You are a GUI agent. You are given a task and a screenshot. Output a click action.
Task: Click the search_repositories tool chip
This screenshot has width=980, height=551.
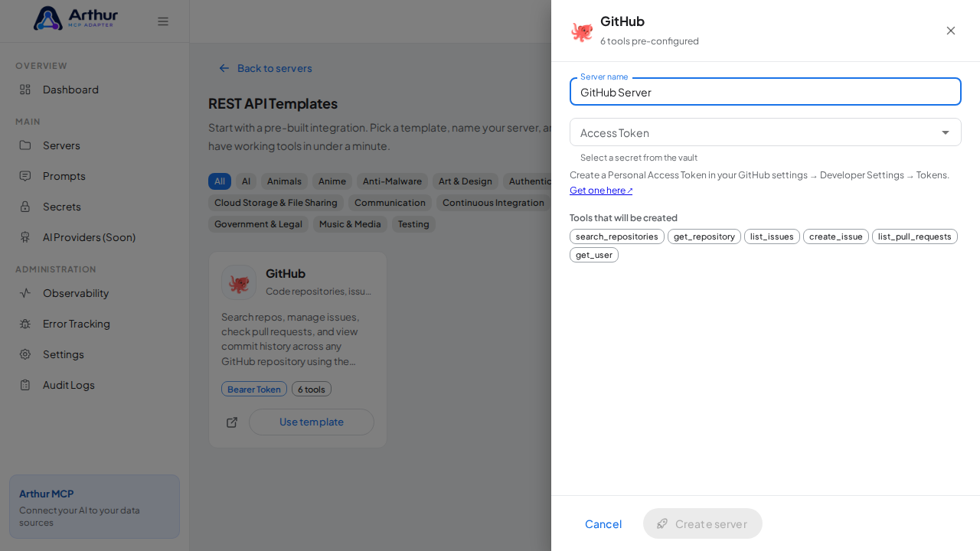pos(617,236)
